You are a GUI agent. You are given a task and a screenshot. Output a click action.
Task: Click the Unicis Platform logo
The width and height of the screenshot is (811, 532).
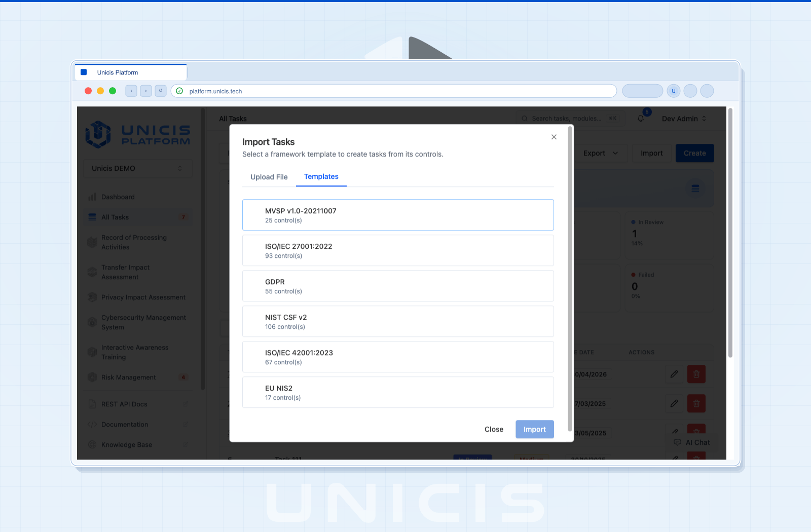click(x=137, y=134)
